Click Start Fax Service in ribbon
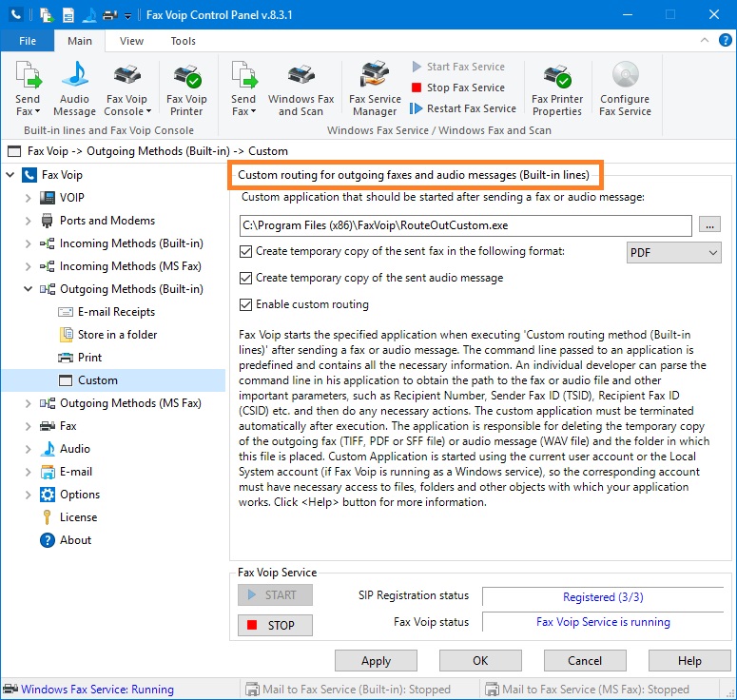Image resolution: width=737 pixels, height=700 pixels. (x=458, y=67)
